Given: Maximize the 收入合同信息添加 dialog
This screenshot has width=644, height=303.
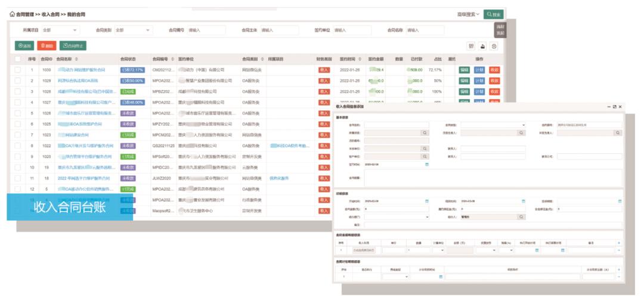Looking at the screenshot, I should coord(614,107).
